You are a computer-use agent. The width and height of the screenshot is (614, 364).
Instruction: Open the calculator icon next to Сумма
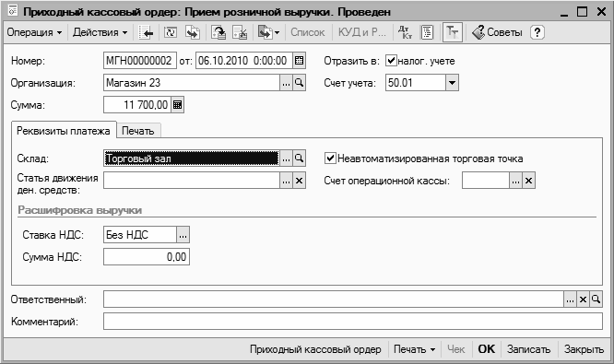coord(177,105)
